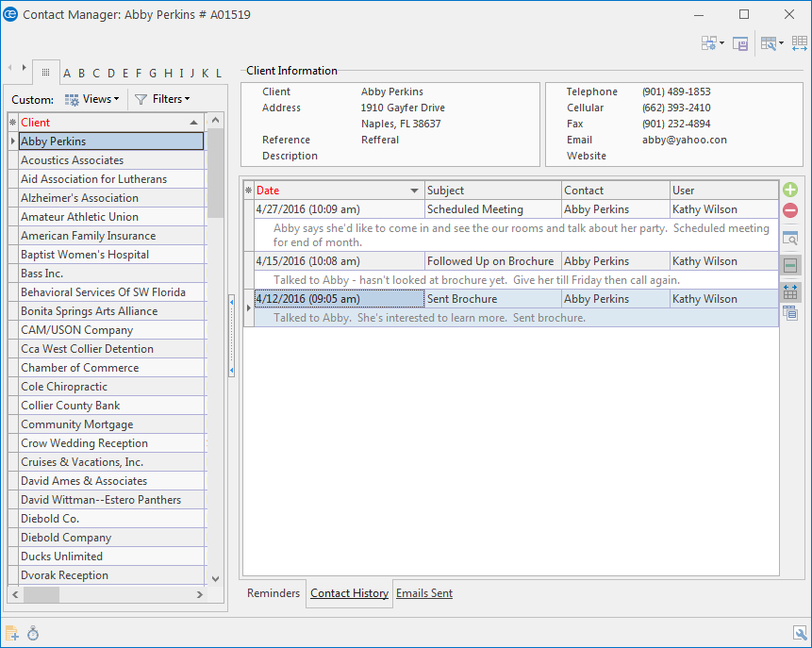Select the all-records grid tab in alphabet bar

pyautogui.click(x=45, y=73)
